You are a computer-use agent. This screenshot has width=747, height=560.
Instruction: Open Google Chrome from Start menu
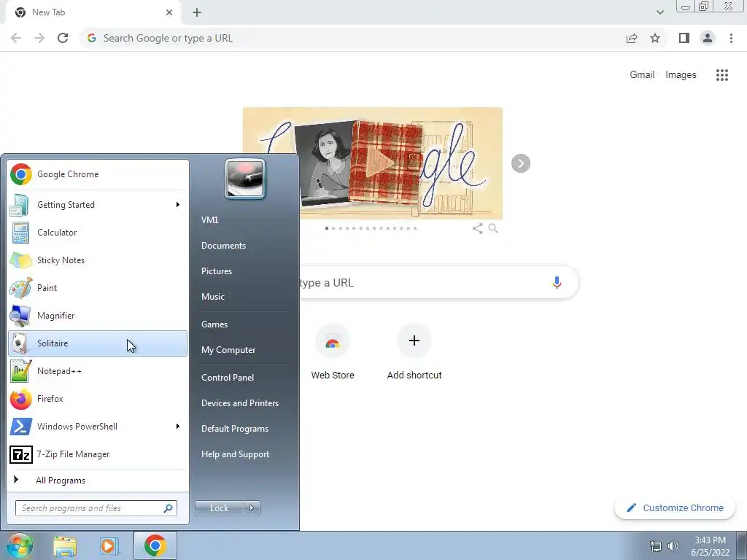click(98, 174)
